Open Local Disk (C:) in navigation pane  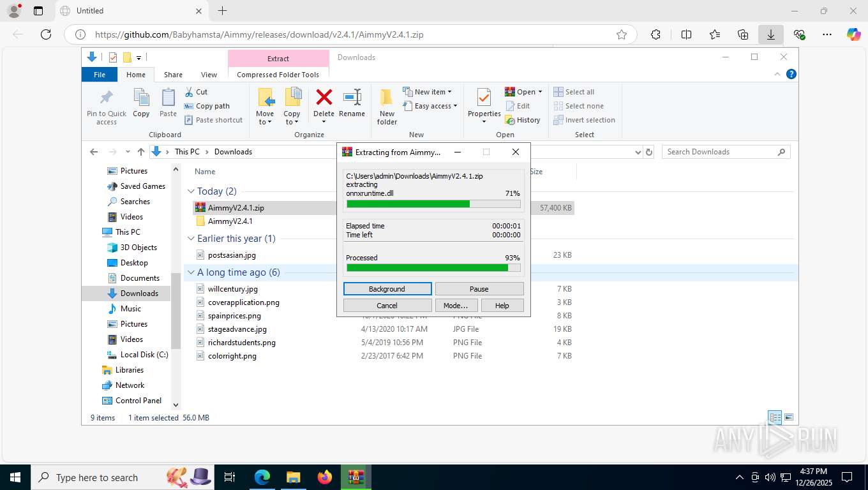pyautogui.click(x=144, y=355)
